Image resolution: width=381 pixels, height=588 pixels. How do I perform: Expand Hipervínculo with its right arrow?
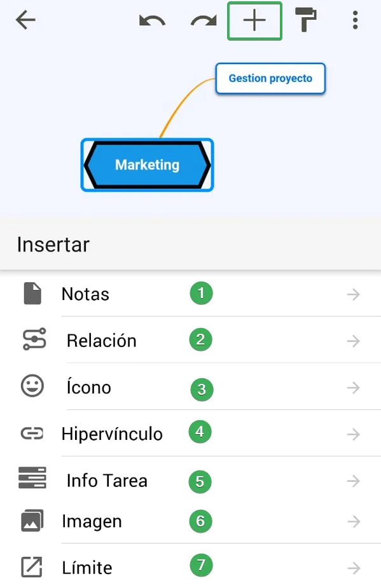tap(354, 434)
